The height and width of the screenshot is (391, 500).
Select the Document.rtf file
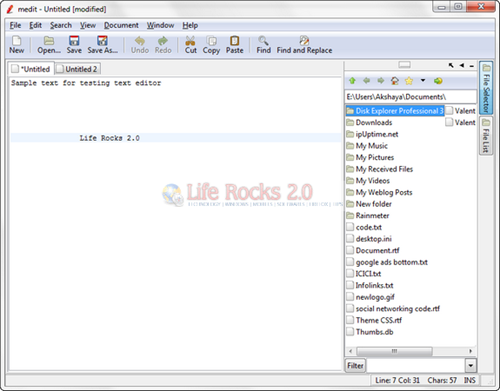(373, 250)
